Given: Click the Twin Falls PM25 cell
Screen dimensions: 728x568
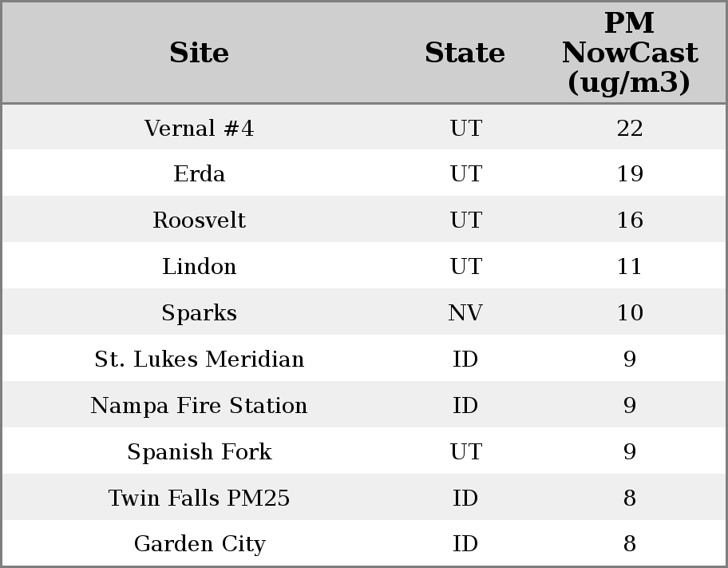Looking at the screenshot, I should [199, 498].
